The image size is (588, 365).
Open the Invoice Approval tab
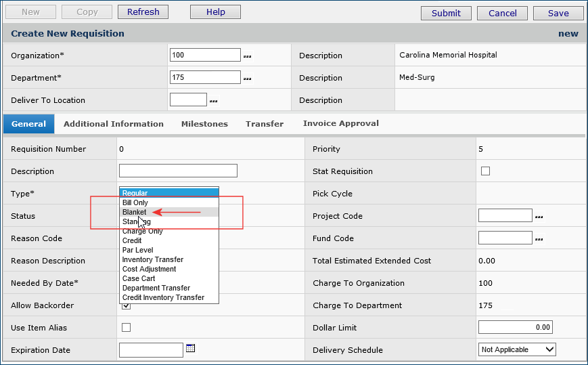(340, 124)
